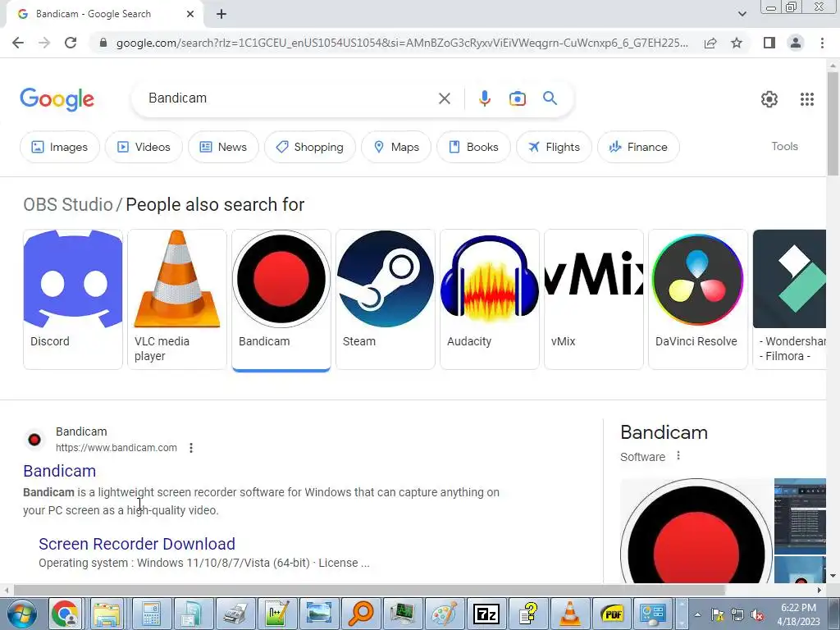Search by image using the camera icon
The image size is (840, 630).
tap(517, 98)
